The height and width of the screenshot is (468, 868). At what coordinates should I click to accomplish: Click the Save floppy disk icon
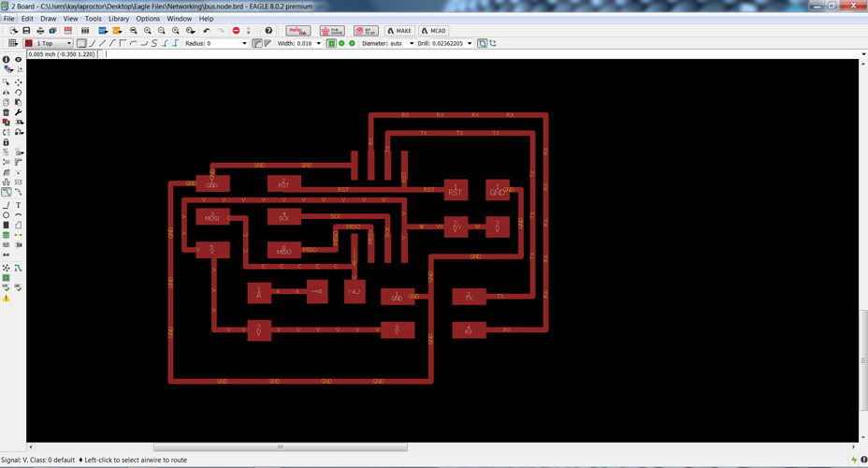(x=26, y=31)
